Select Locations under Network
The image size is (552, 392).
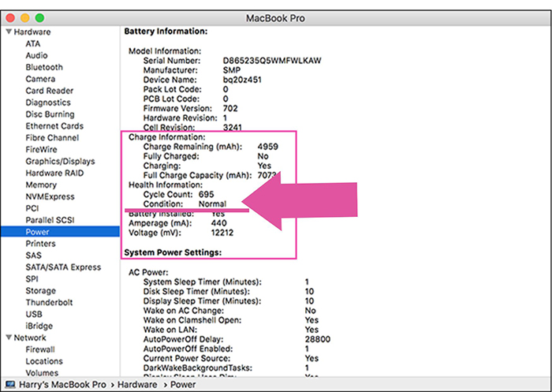(44, 361)
